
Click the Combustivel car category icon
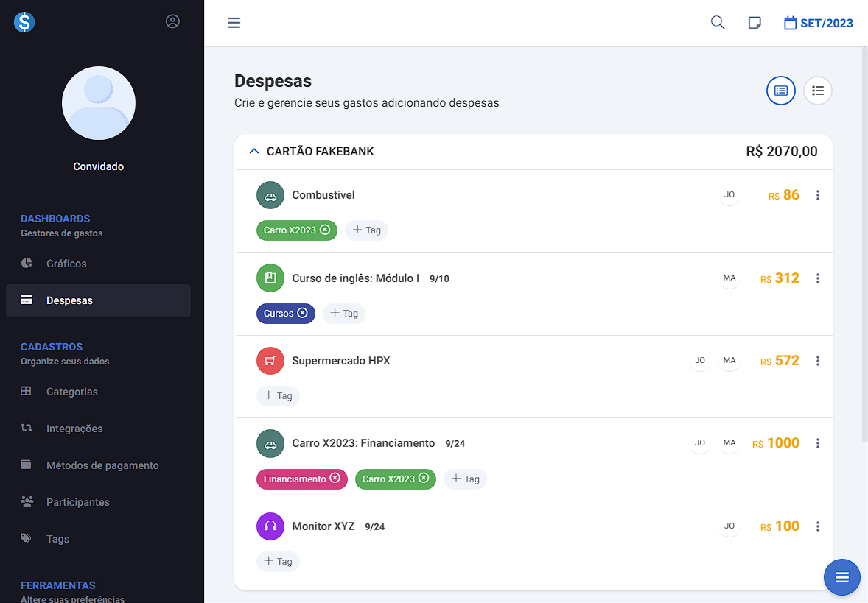(270, 195)
